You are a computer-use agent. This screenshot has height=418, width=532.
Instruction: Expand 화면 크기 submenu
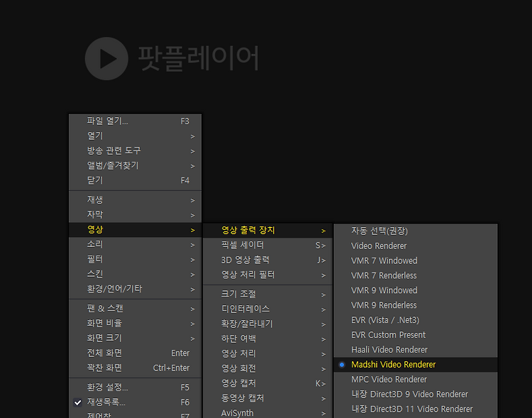click(x=135, y=339)
